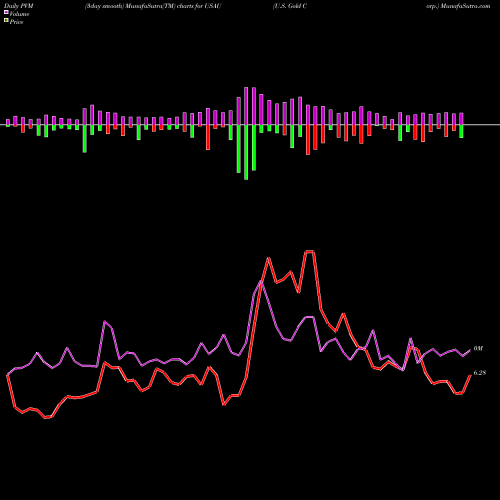Click the purple Volume legend swatch

tap(6, 12)
